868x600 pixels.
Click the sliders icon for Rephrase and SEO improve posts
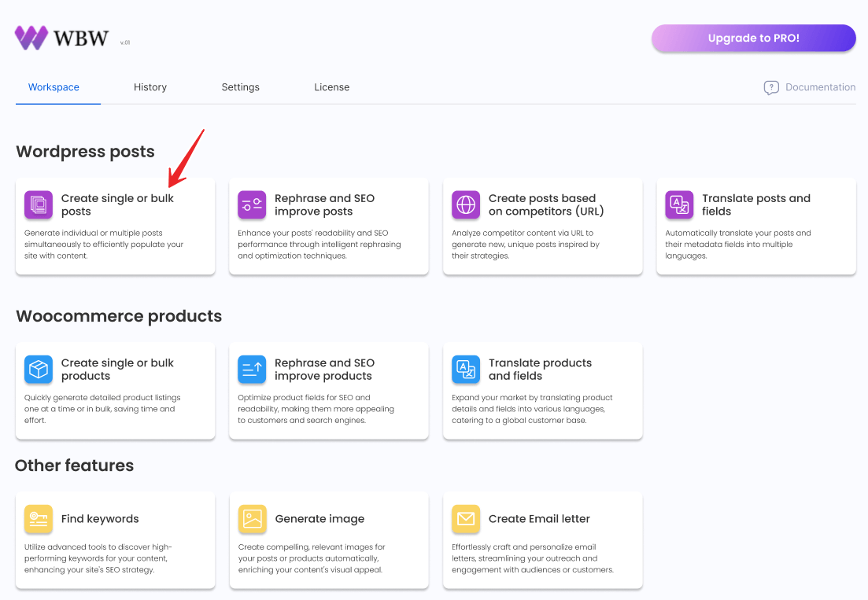(252, 204)
